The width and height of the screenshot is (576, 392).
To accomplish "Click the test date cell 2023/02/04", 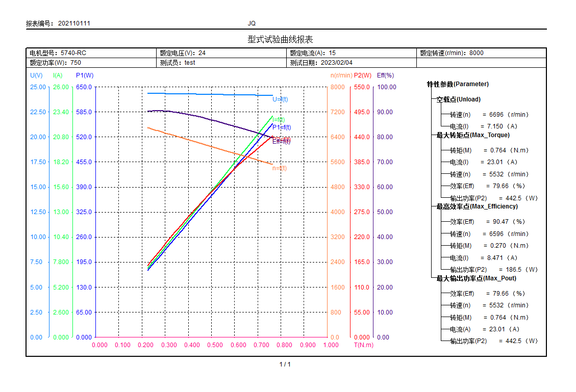I will (336, 63).
